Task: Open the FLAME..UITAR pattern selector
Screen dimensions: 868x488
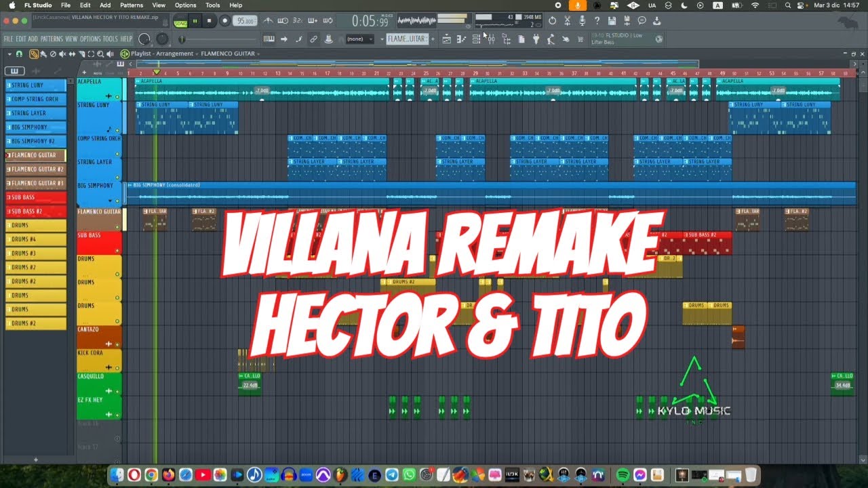Action: pos(408,39)
